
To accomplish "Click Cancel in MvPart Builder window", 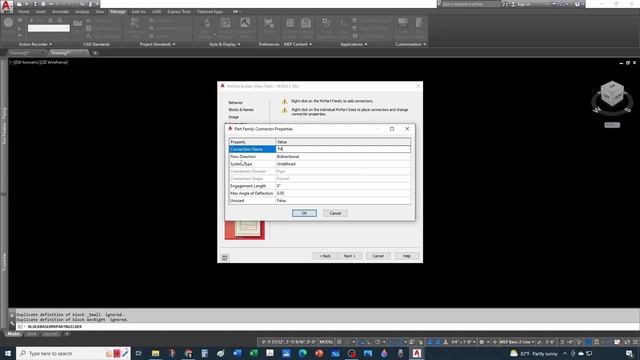I will pos(378,256).
